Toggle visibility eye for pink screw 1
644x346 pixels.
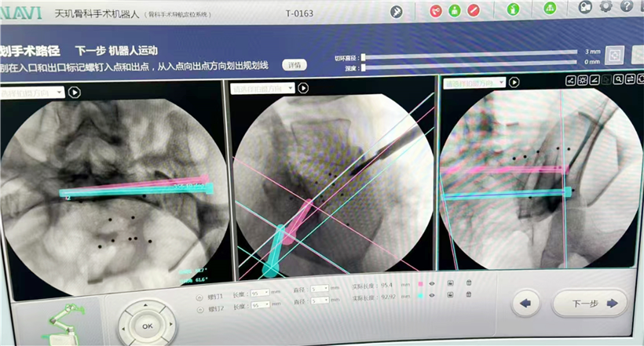pos(432,283)
